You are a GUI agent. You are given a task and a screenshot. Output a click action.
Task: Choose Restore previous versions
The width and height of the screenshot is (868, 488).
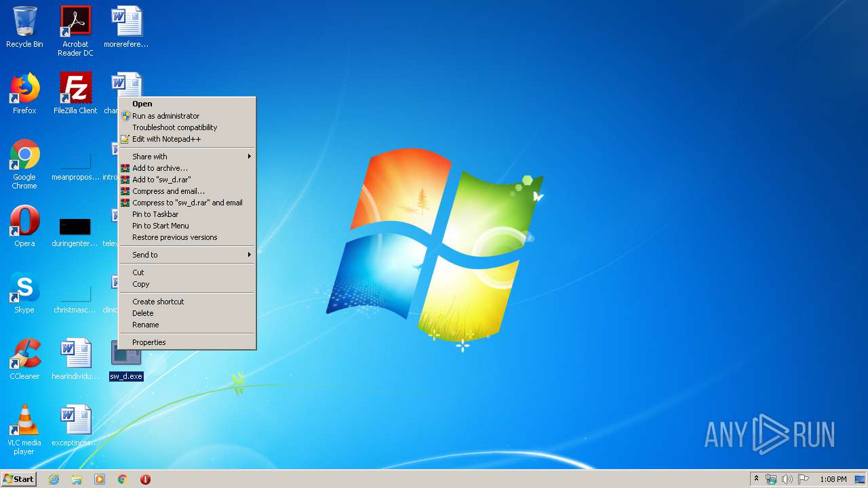187,237
